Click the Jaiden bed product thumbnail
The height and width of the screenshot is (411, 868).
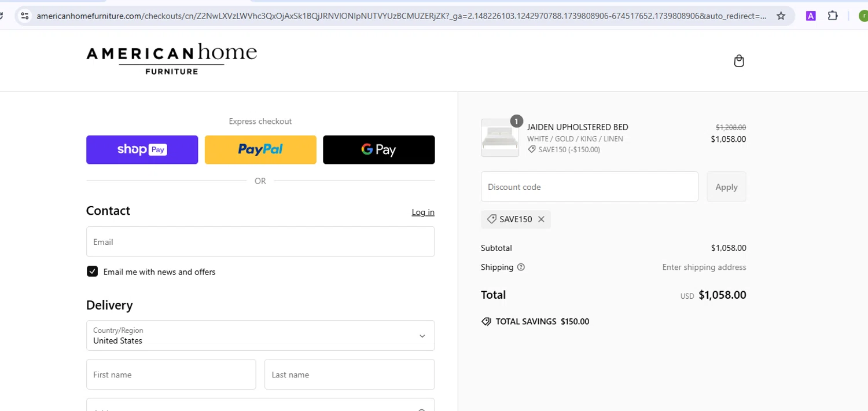coord(500,138)
